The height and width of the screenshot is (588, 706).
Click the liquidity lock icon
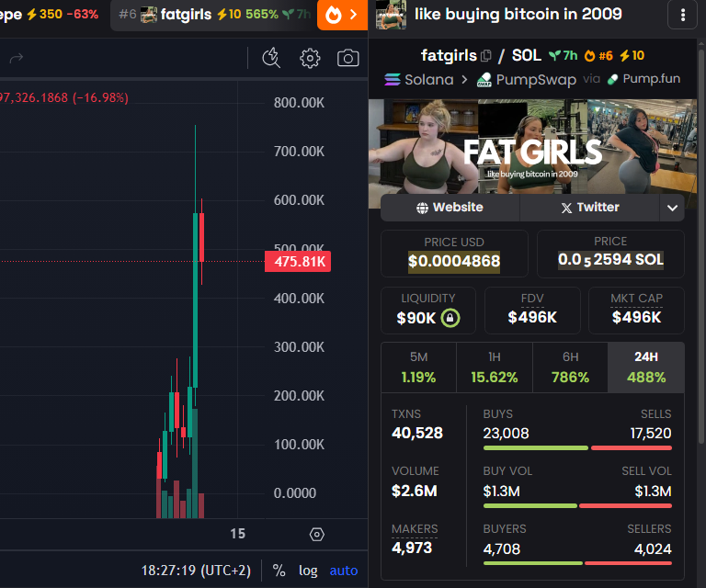(450, 318)
